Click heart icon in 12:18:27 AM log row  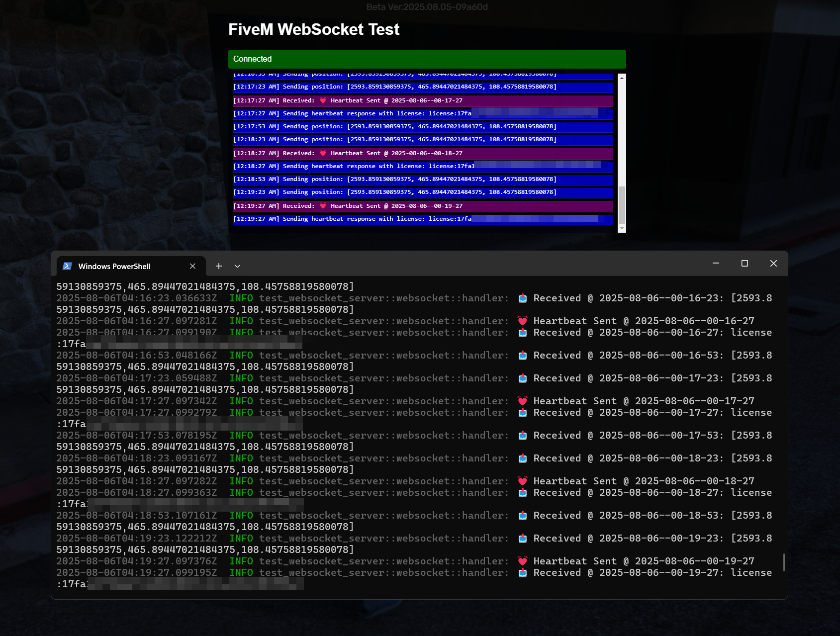pyautogui.click(x=323, y=153)
